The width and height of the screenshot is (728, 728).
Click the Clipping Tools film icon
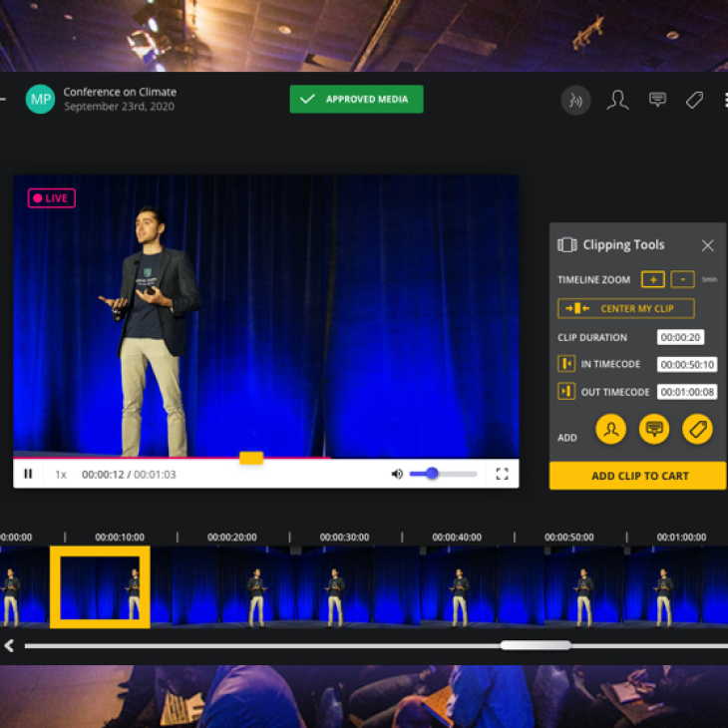pos(566,244)
